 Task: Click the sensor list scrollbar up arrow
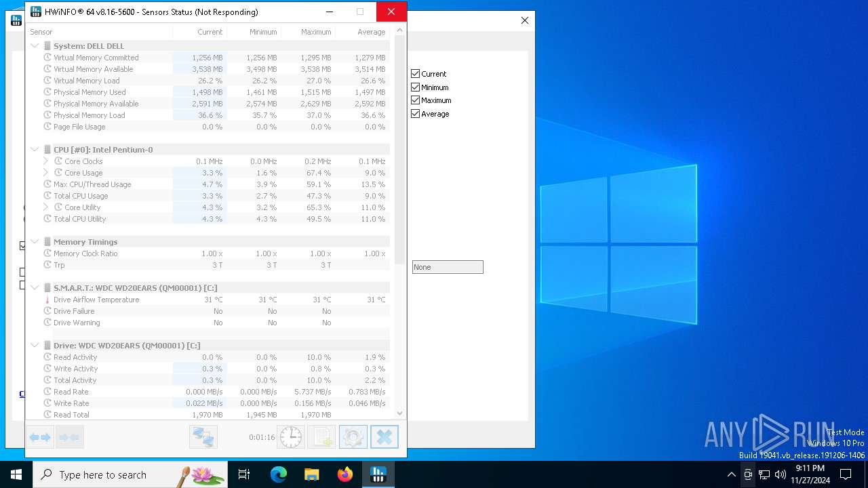(399, 30)
